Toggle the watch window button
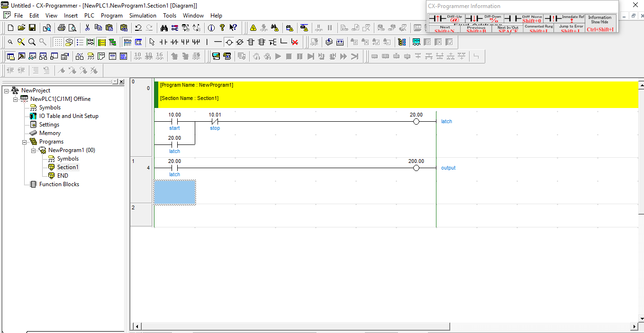Image resolution: width=644 pixels, height=333 pixels. click(x=32, y=56)
